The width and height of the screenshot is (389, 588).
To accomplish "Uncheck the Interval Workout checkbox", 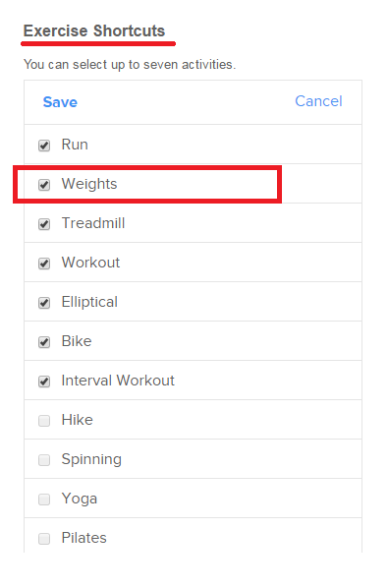I will [44, 382].
